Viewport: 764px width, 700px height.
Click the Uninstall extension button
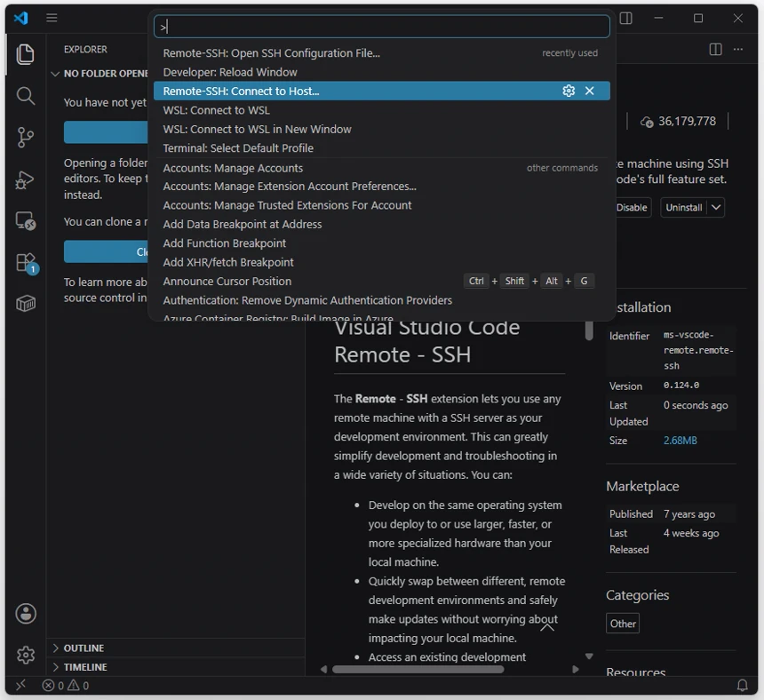[684, 208]
